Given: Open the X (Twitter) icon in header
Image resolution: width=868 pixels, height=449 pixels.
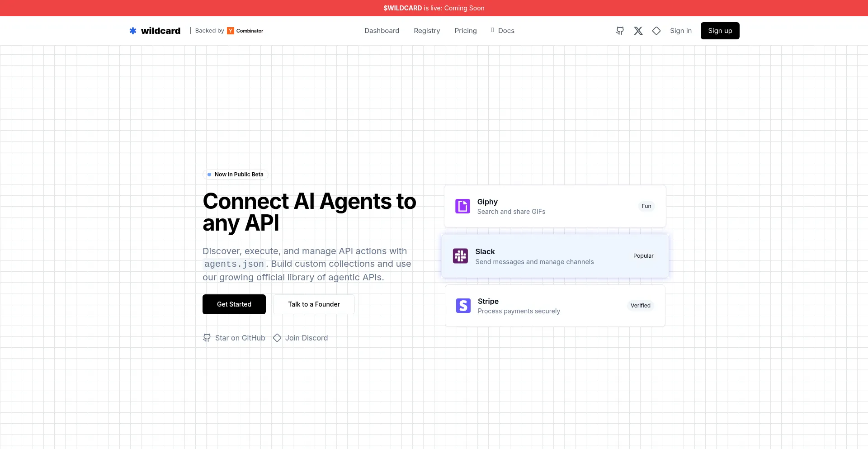Looking at the screenshot, I should pos(638,31).
